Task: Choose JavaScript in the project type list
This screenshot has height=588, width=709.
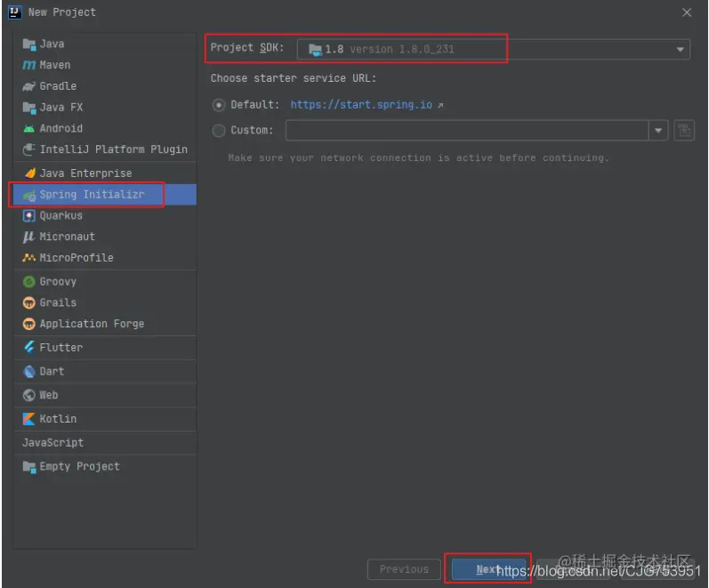Action: click(105, 443)
